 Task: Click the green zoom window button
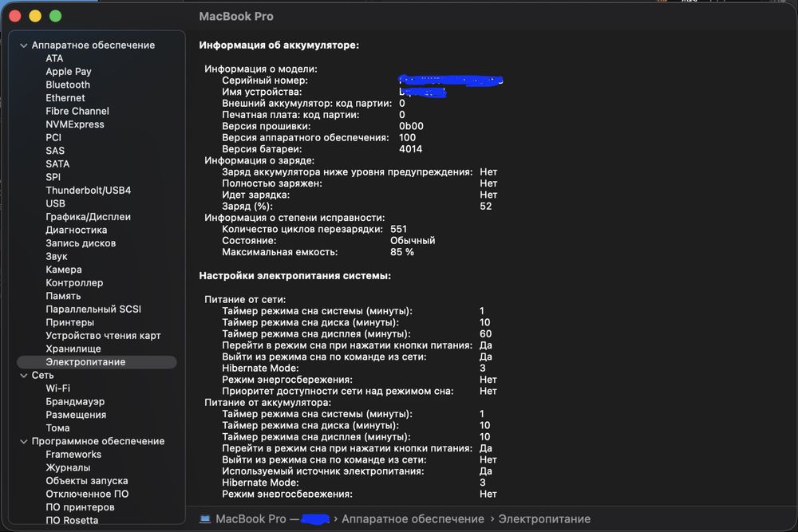tap(56, 16)
